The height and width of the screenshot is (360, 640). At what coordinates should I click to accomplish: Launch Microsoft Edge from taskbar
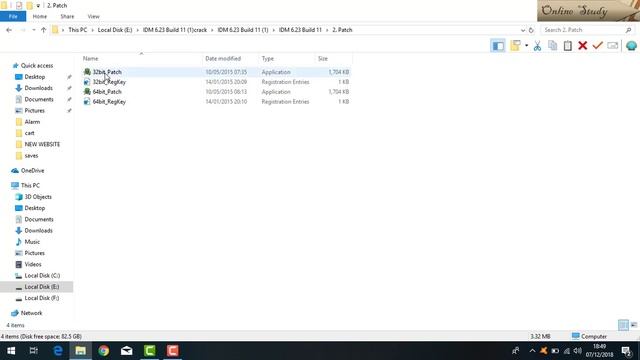58,351
